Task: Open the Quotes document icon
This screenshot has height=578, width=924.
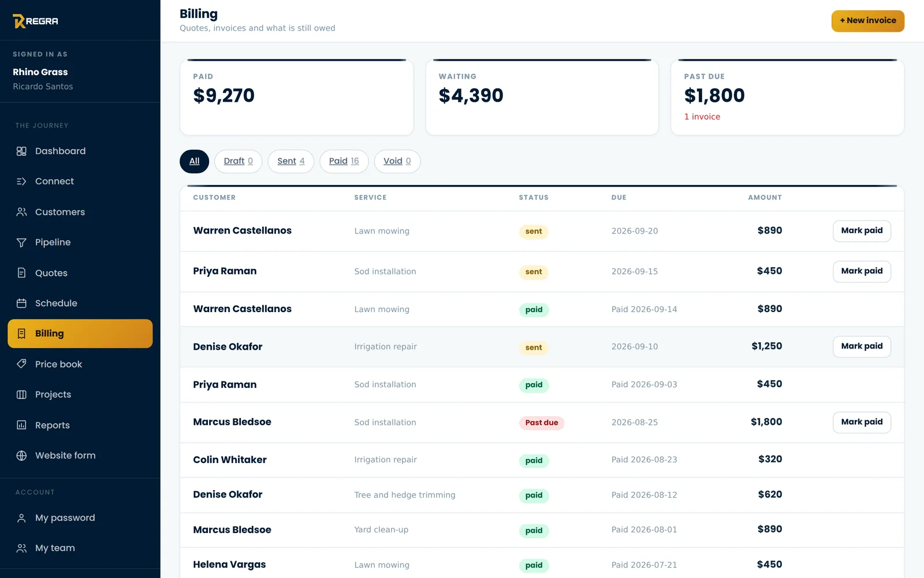Action: click(21, 273)
